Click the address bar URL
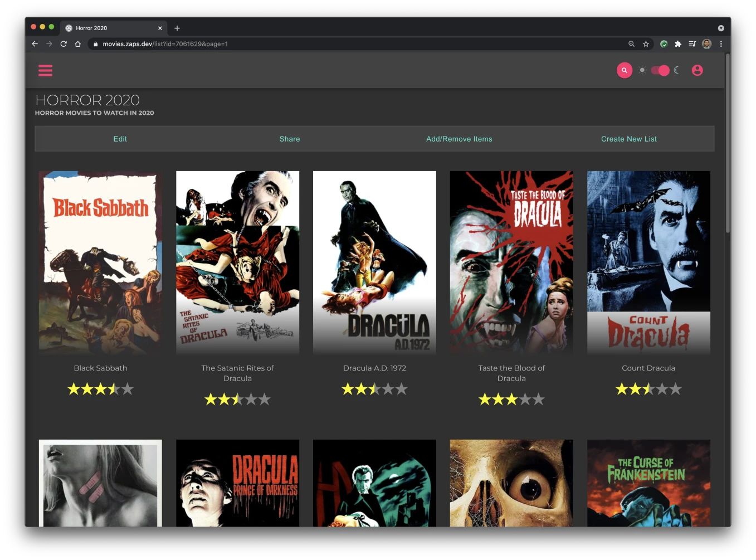This screenshot has width=756, height=560. pyautogui.click(x=165, y=44)
